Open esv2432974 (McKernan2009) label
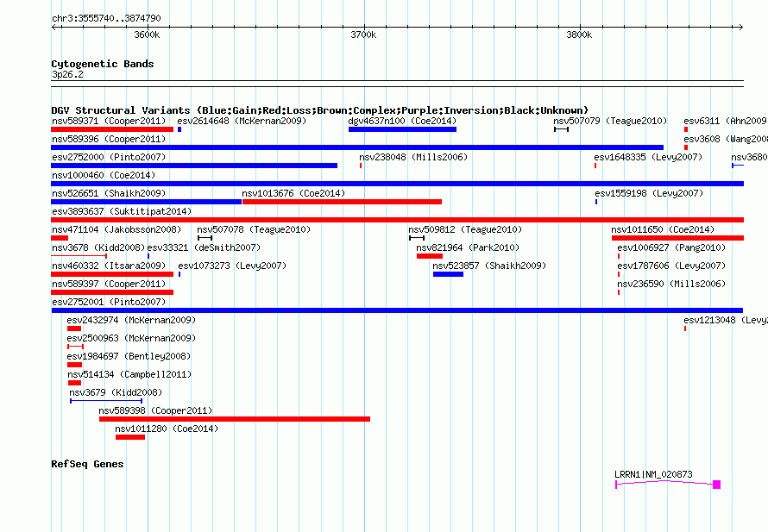The image size is (768, 532). point(131,320)
